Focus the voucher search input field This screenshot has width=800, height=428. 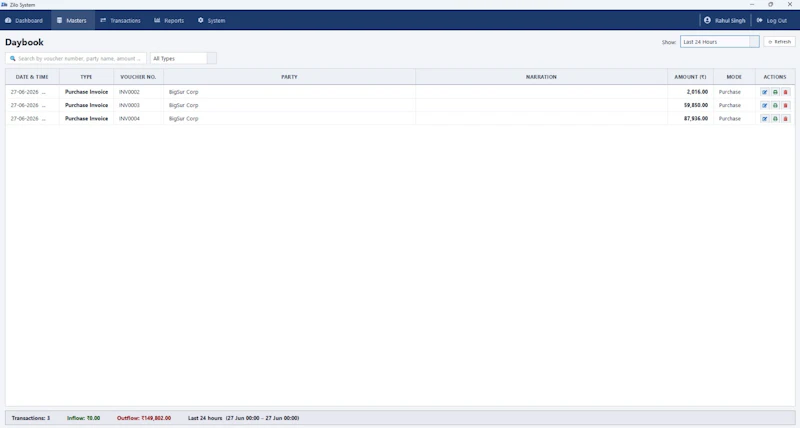click(76, 59)
